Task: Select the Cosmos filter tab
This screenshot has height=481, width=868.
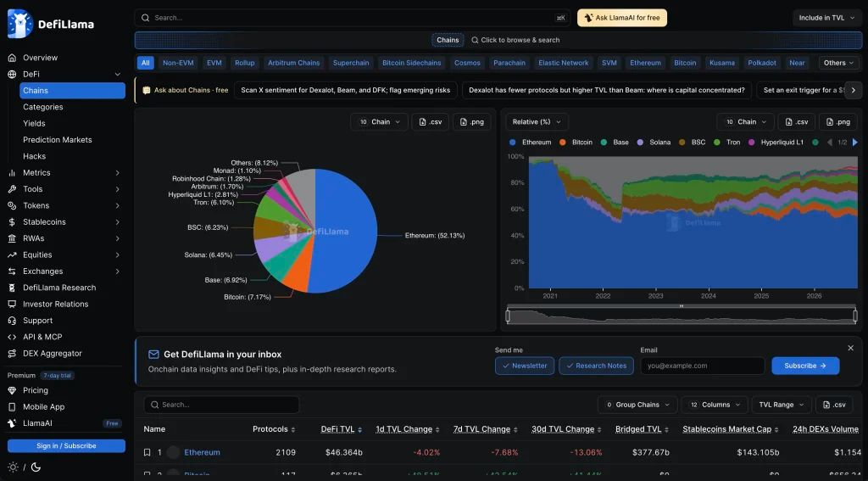Action: click(x=467, y=63)
